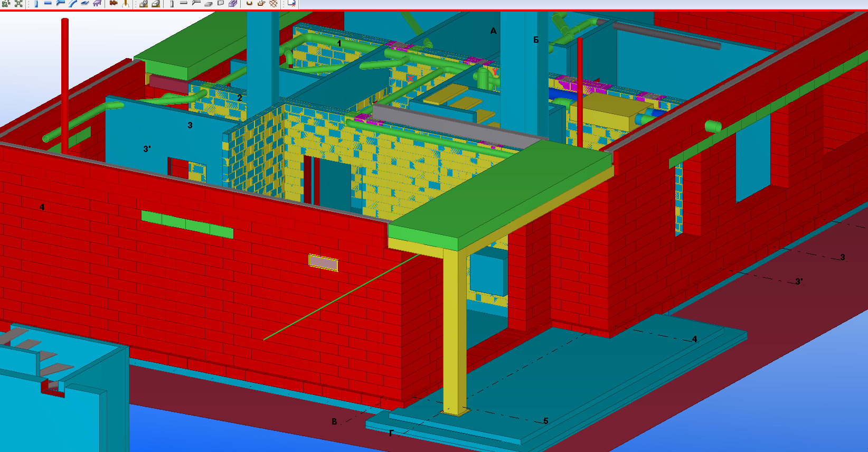Activate the curved beam tool
The height and width of the screenshot is (452, 868).
click(x=72, y=3)
